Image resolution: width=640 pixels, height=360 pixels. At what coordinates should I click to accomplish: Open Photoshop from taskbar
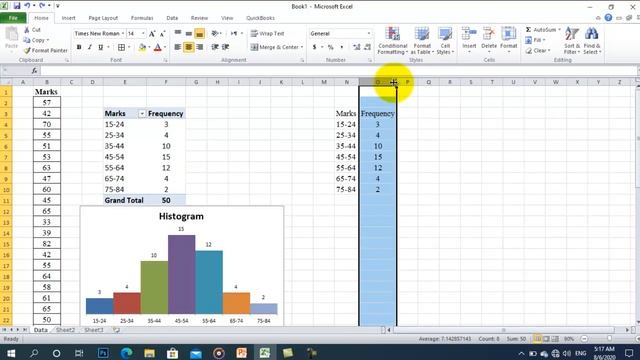[103, 353]
